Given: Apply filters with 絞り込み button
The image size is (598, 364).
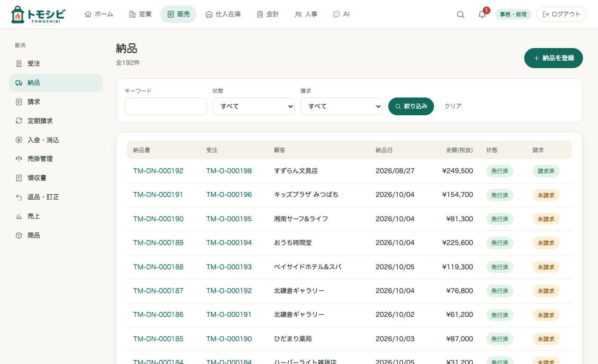Looking at the screenshot, I should click(411, 106).
